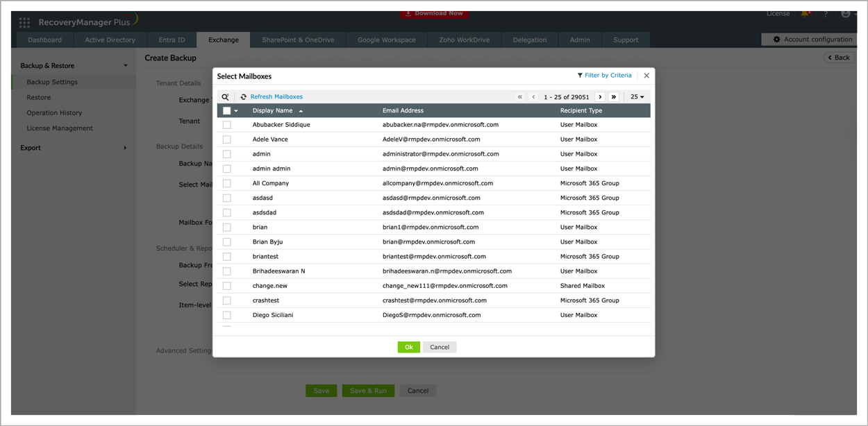The image size is (868, 426).
Task: Click Cancel on the Create Backup page
Action: (418, 391)
